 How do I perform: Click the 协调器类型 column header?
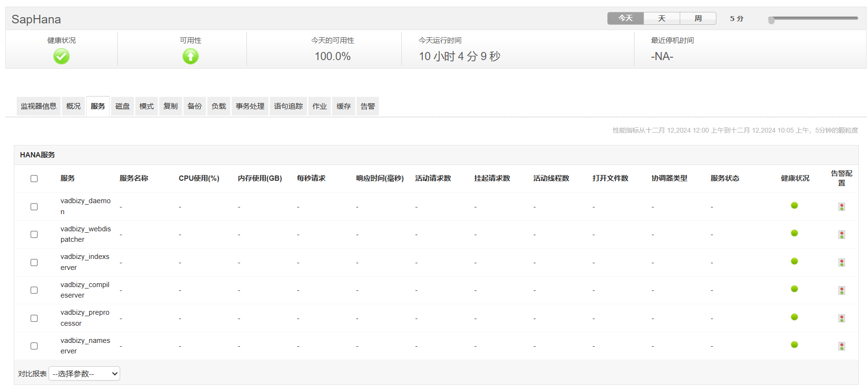669,178
